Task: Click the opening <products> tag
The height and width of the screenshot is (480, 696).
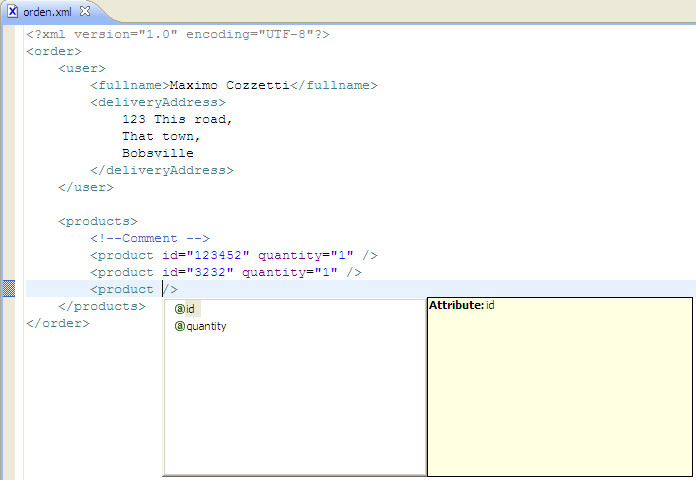Action: [98, 222]
